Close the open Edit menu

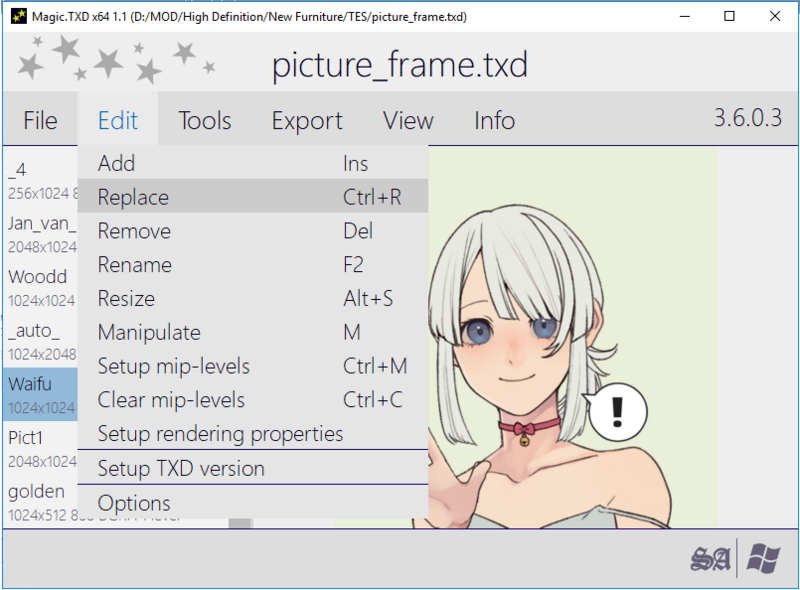coord(118,121)
